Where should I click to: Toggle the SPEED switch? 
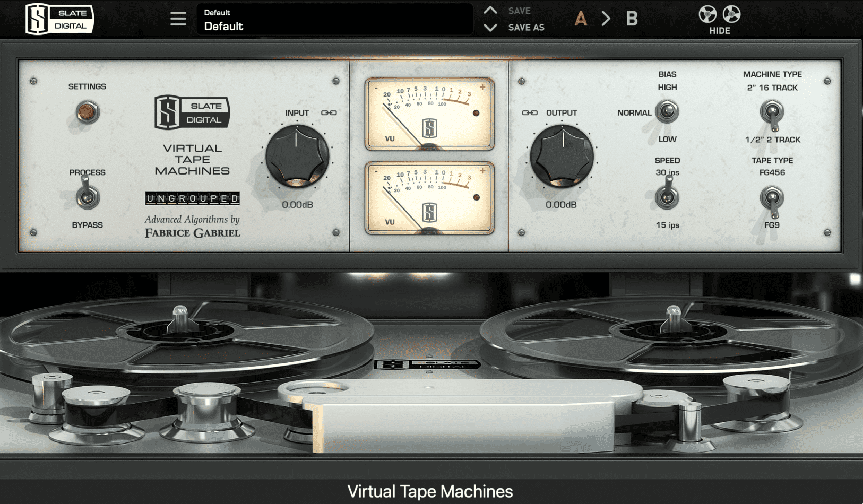[667, 194]
